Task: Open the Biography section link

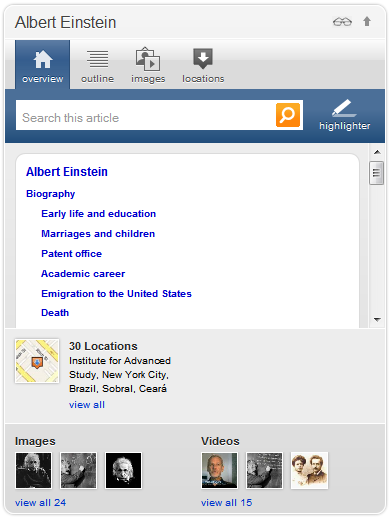Action: coord(50,194)
